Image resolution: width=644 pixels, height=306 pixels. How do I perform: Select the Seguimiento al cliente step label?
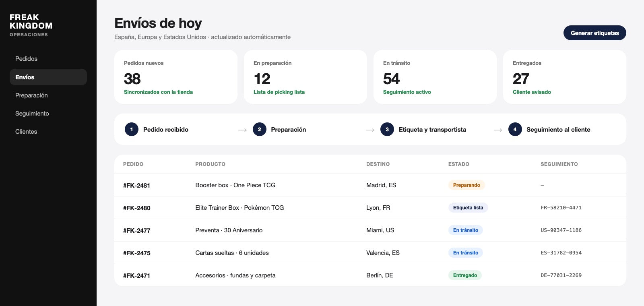(x=558, y=130)
